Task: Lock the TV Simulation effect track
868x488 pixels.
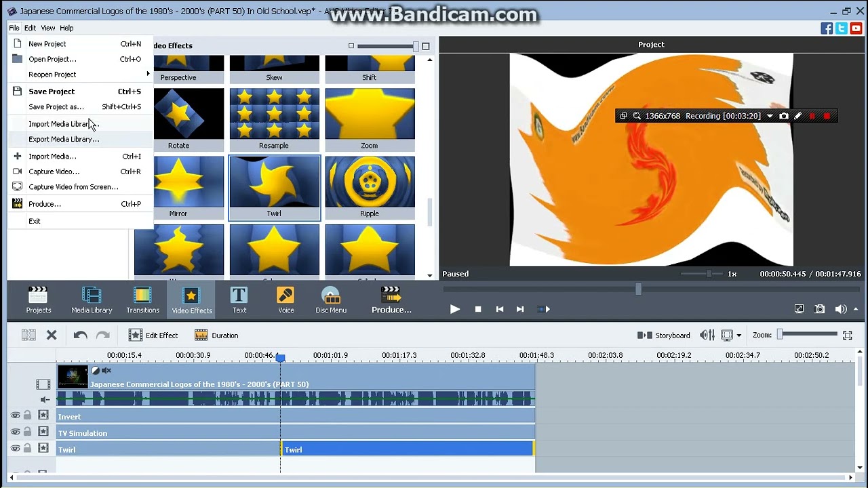Action: [x=28, y=432]
